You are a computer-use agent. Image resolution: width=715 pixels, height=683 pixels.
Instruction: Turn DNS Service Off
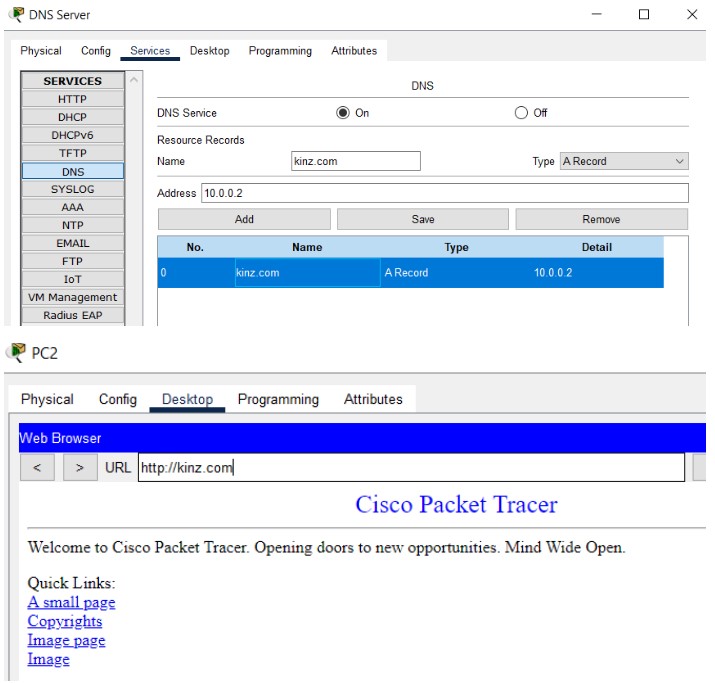point(521,113)
